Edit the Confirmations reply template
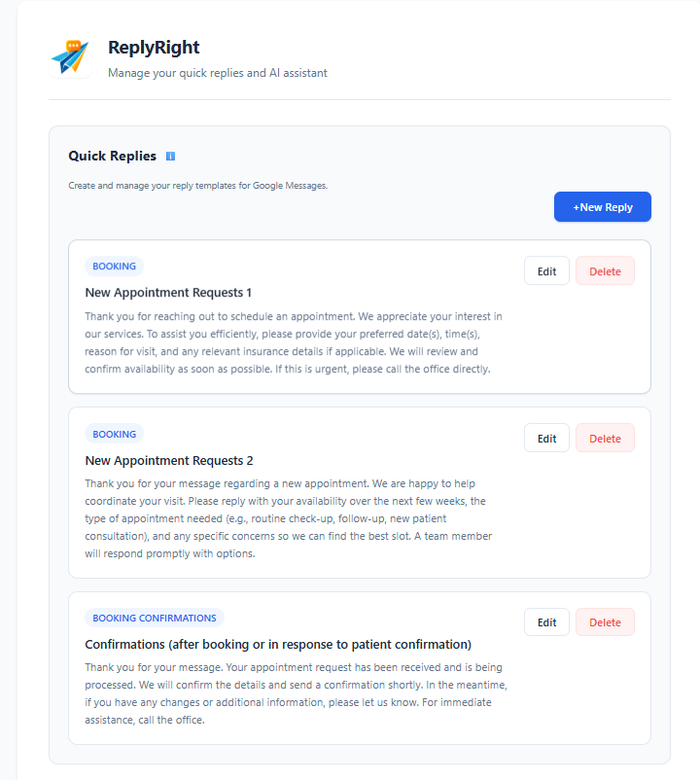Image resolution: width=700 pixels, height=780 pixels. (545, 621)
